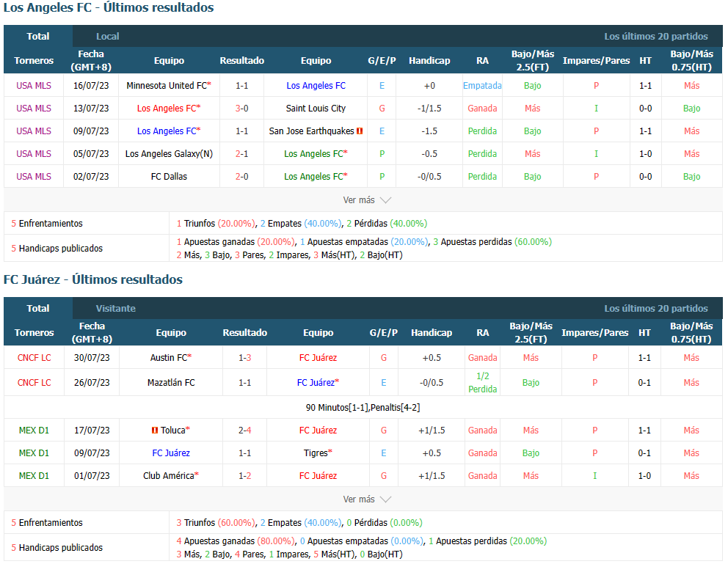Screen dimensions: 728x564
Task: Click '4 Apuestas ganadas (80.00%)' text
Action: [236, 541]
